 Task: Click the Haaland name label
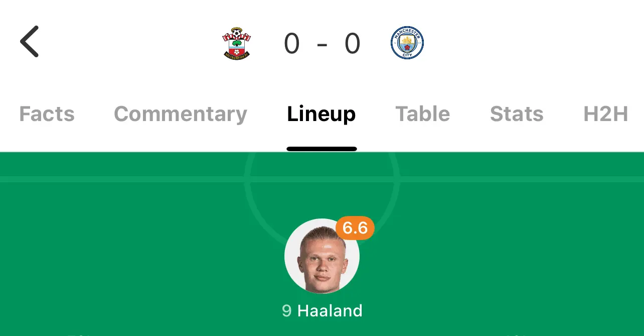point(330,310)
